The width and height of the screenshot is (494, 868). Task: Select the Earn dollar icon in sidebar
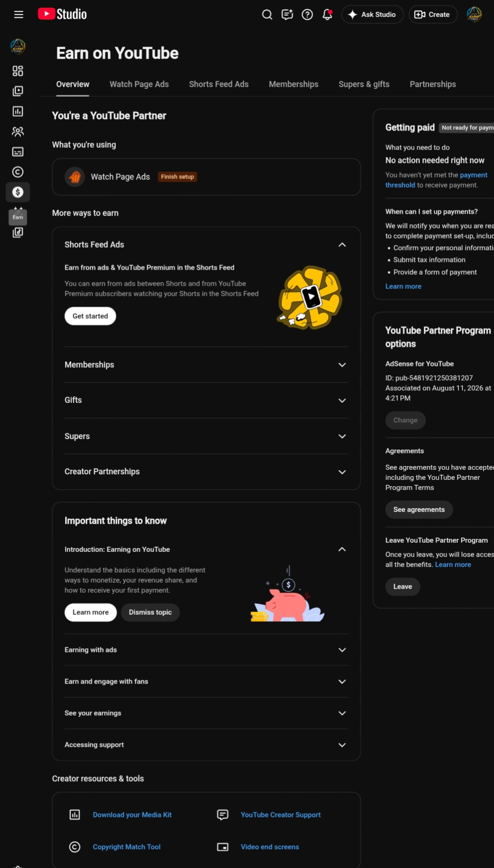click(18, 192)
